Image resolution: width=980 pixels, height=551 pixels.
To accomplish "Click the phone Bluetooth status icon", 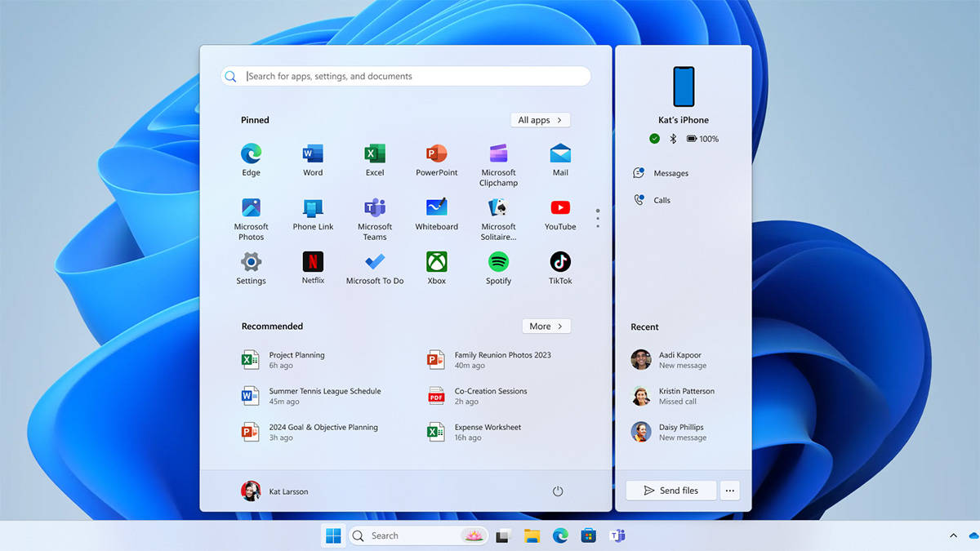I will (673, 139).
